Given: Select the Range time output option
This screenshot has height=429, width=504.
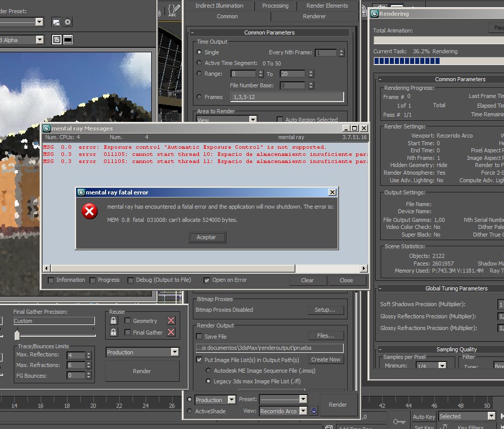Looking at the screenshot, I should [x=199, y=74].
